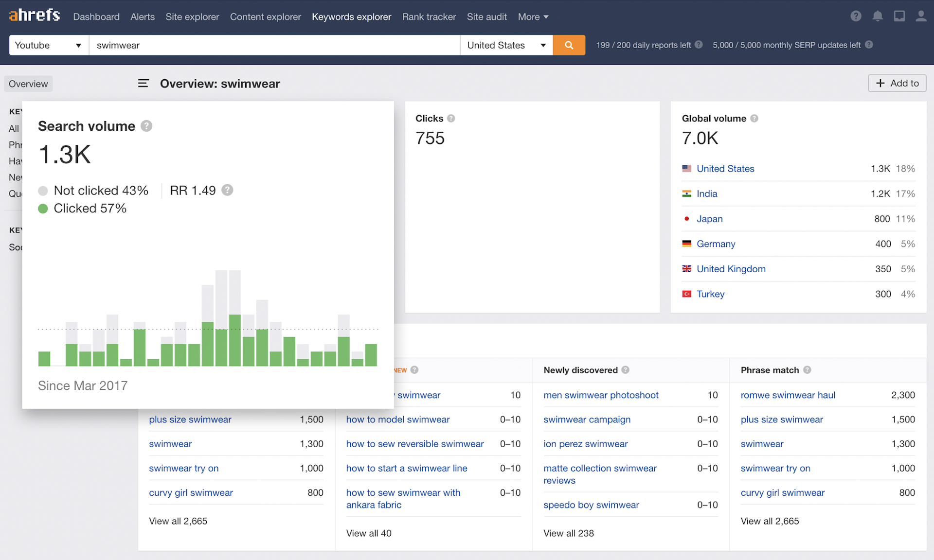Open Site explorer
The image size is (934, 560).
192,17
